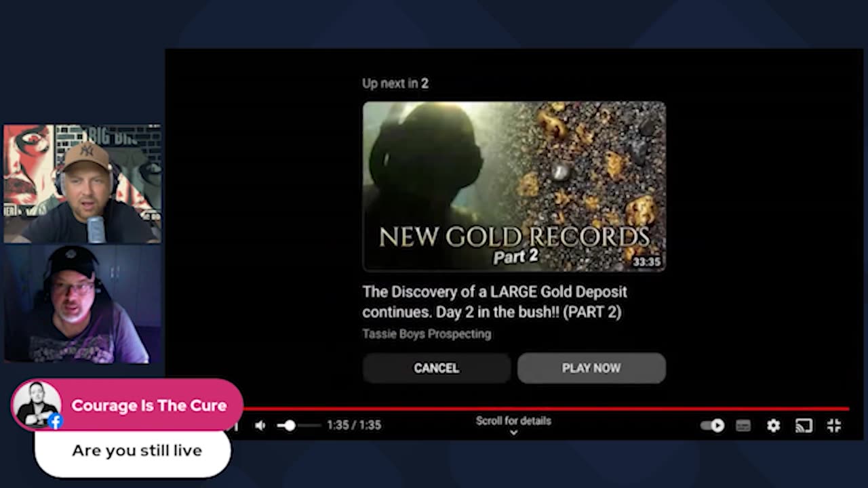The height and width of the screenshot is (488, 868).
Task: Expand the Scroll for details chevron
Action: click(x=513, y=432)
